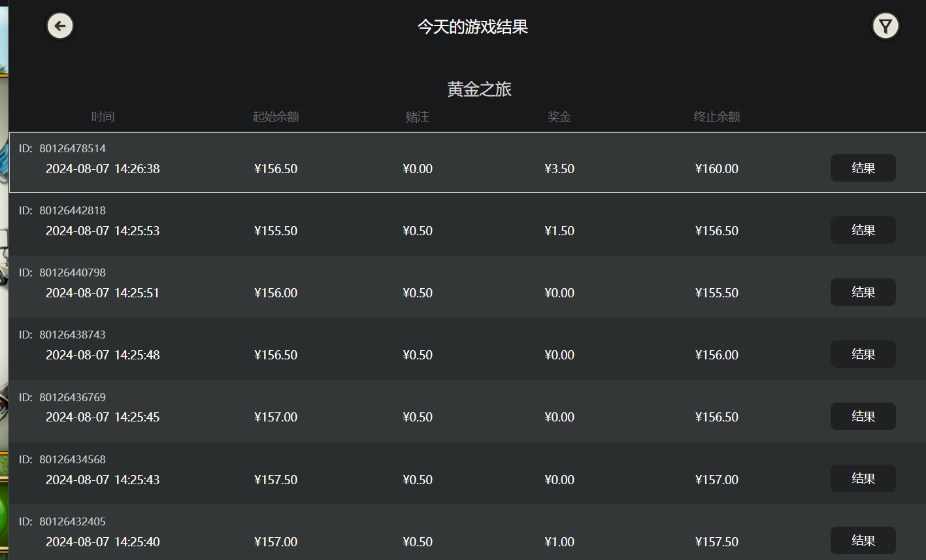Viewport: 926px width, 560px height.
Task: Open 结果 for game ID 80126436769
Action: [x=863, y=416]
